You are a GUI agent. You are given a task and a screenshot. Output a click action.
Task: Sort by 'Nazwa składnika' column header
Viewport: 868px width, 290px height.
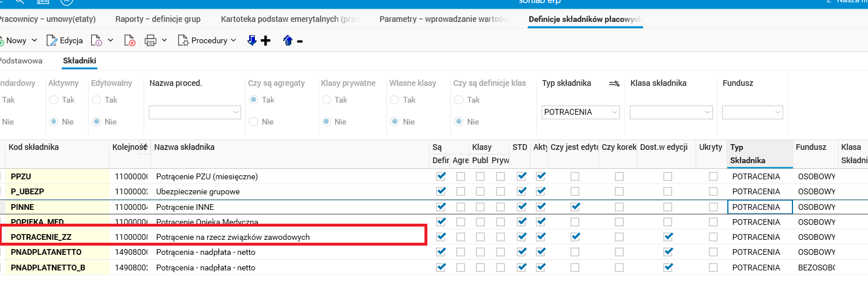[185, 147]
